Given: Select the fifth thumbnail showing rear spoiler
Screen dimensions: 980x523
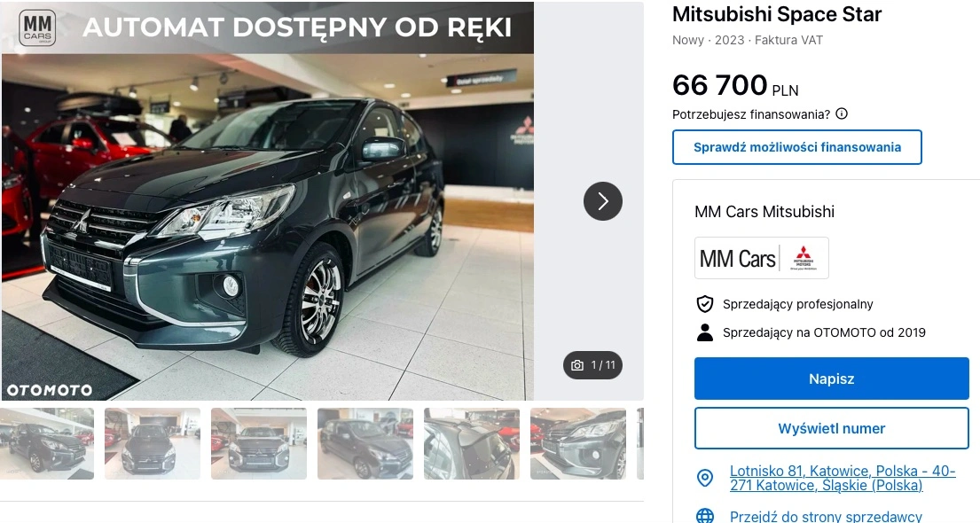Looking at the screenshot, I should point(471,443).
